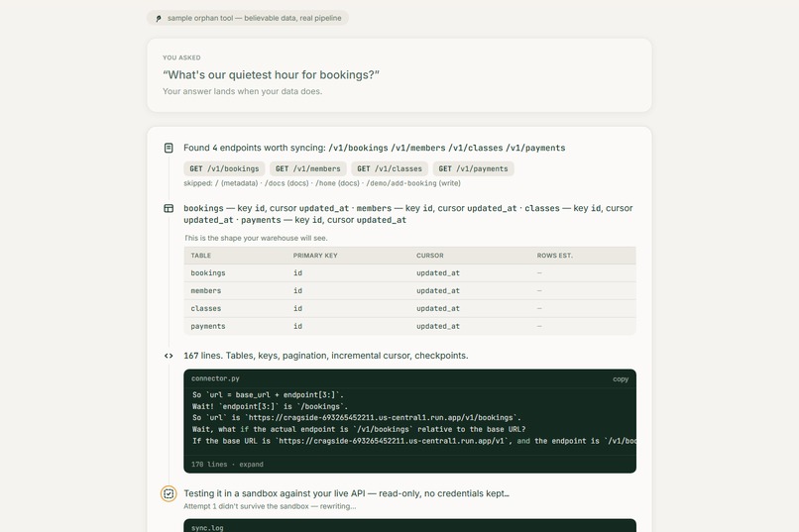The image size is (799, 532).
Task: Click the id key in members row
Action: (x=297, y=291)
